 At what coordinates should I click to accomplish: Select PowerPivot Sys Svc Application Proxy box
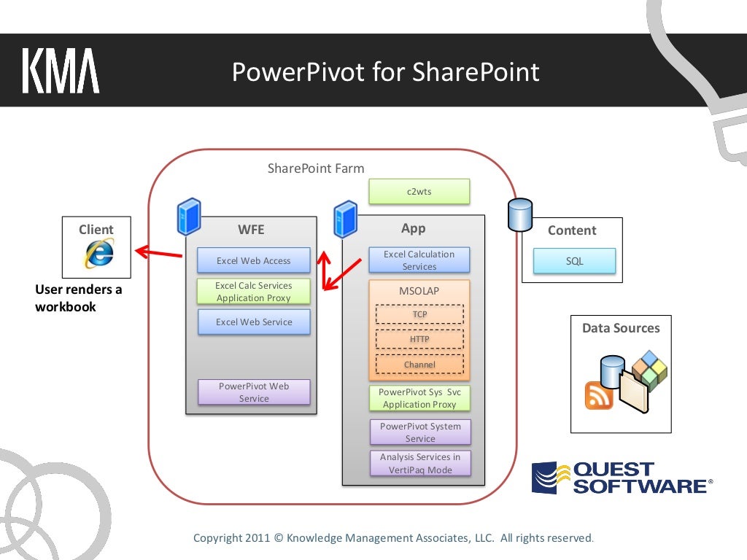419,398
